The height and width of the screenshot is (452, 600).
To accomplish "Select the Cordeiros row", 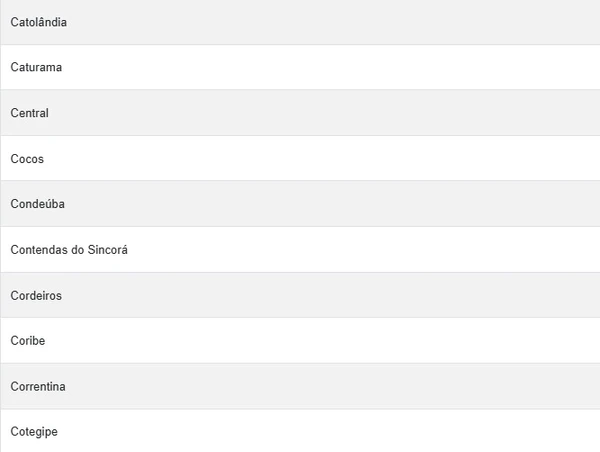I will 300,295.
